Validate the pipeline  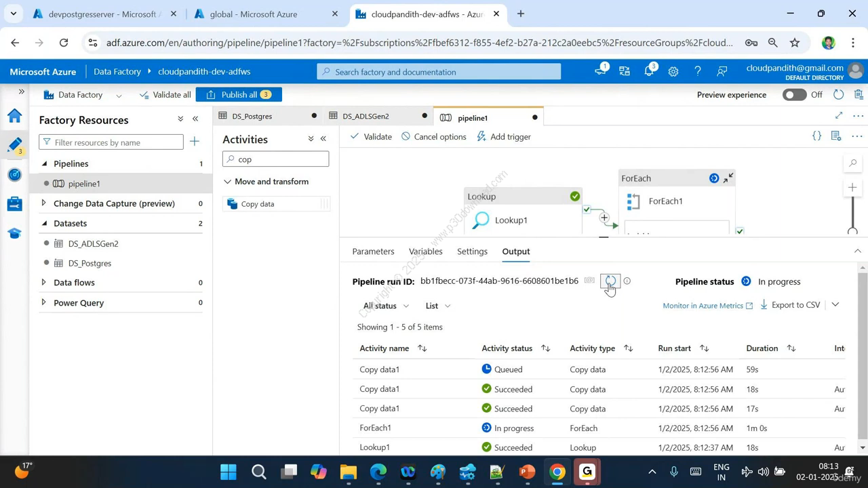[371, 137]
